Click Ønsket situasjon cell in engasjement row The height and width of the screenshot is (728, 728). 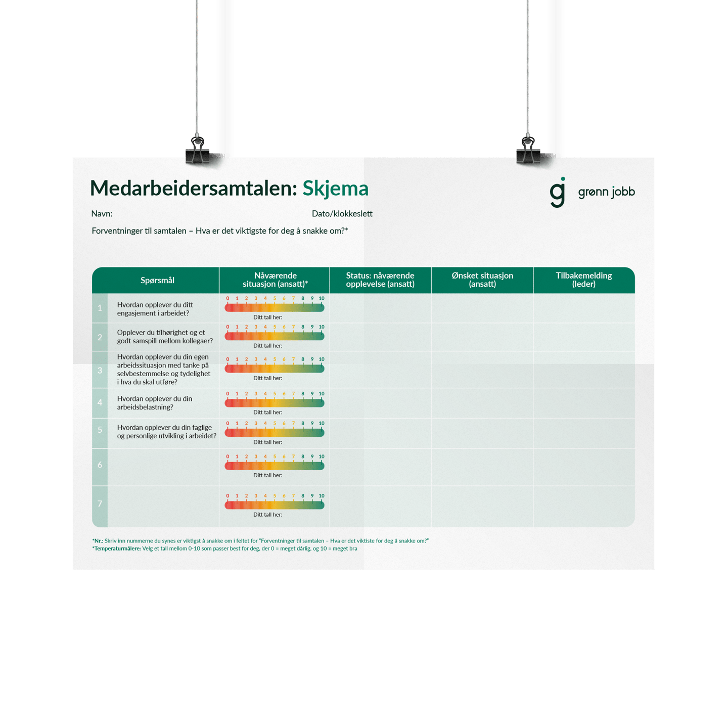tap(482, 308)
